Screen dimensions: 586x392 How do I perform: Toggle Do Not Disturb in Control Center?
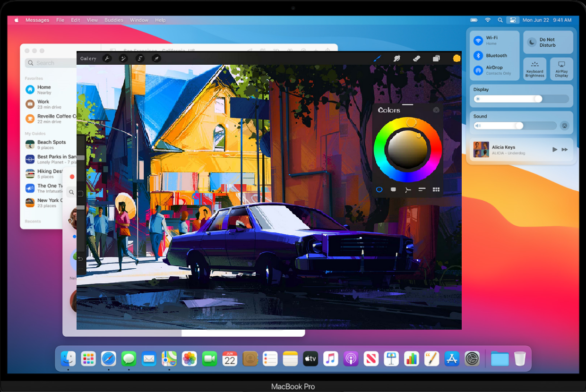[548, 42]
